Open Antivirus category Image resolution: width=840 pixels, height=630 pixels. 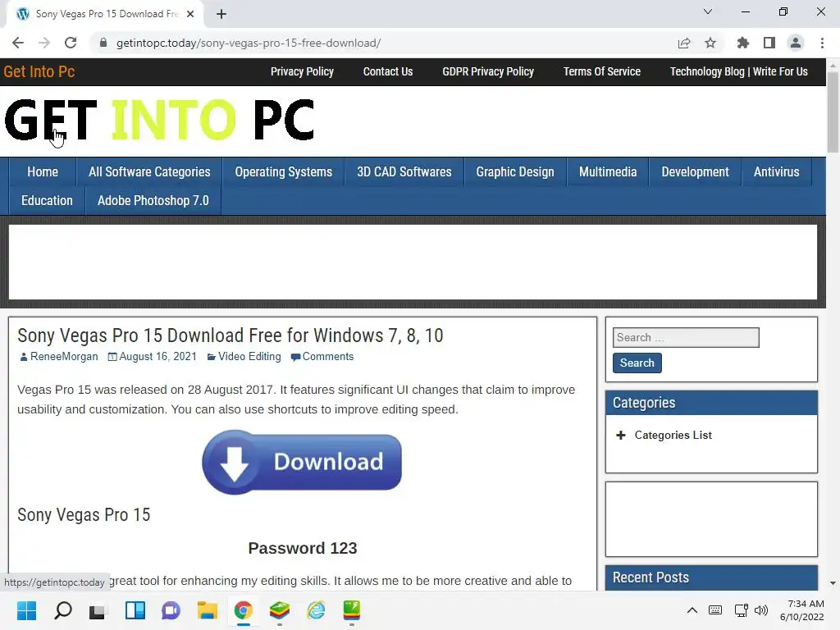[776, 172]
